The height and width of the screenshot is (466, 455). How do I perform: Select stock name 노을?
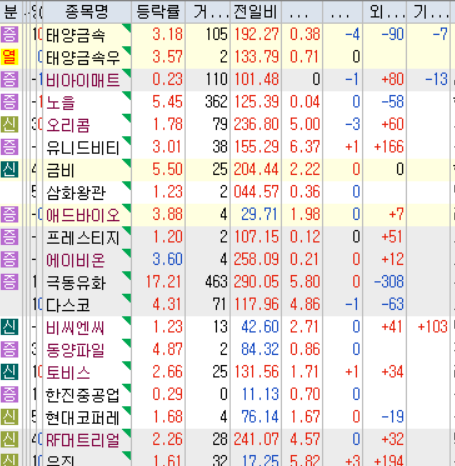point(61,103)
